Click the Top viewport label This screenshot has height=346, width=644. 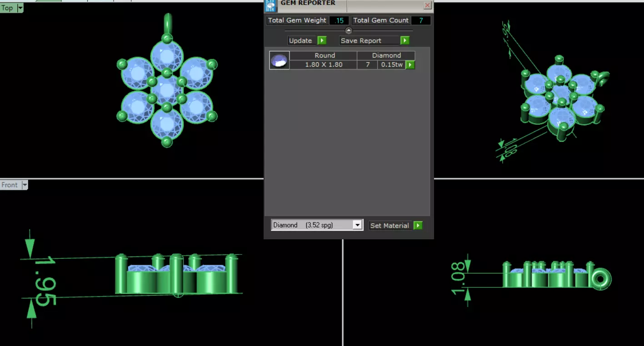(7, 8)
